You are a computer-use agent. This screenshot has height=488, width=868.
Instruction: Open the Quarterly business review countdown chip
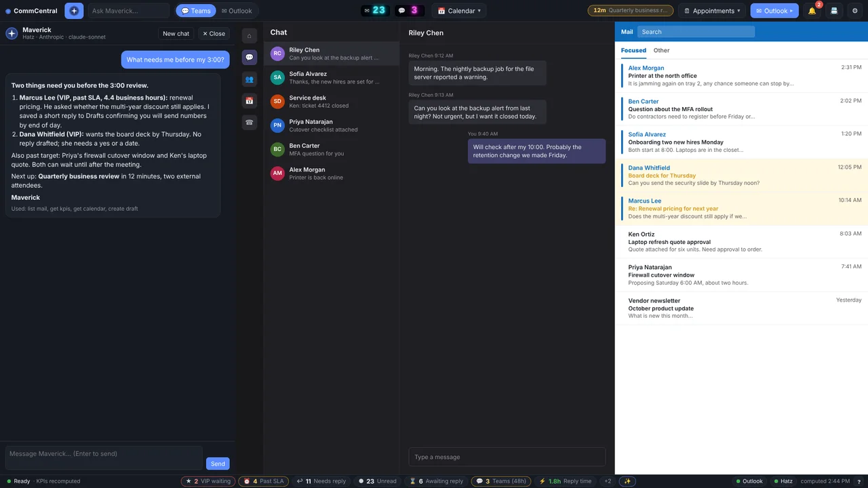(x=631, y=11)
